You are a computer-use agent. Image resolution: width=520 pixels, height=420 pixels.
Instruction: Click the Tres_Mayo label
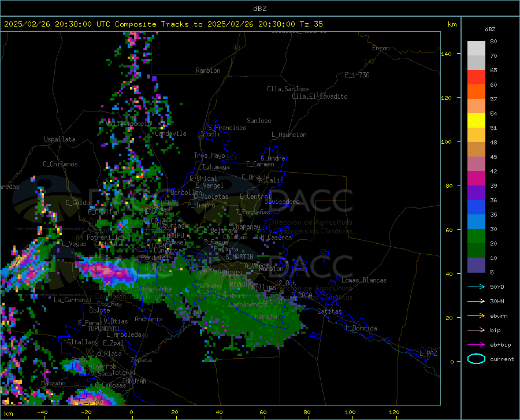[x=209, y=155]
